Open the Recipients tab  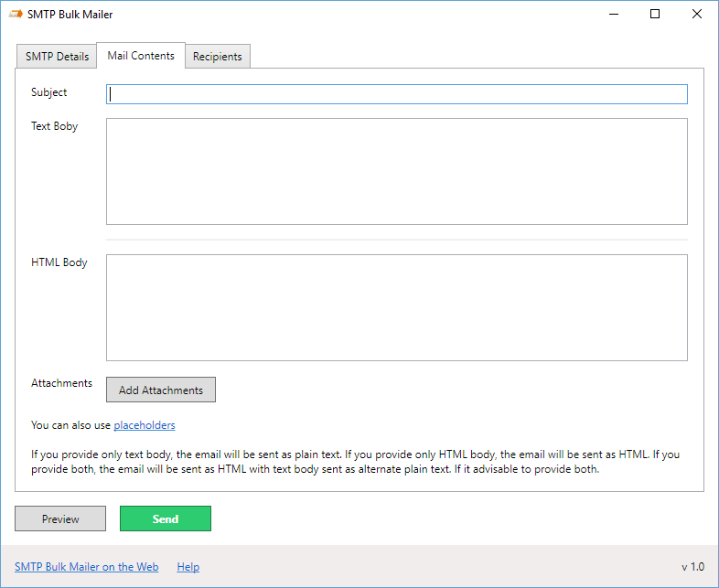(x=218, y=57)
